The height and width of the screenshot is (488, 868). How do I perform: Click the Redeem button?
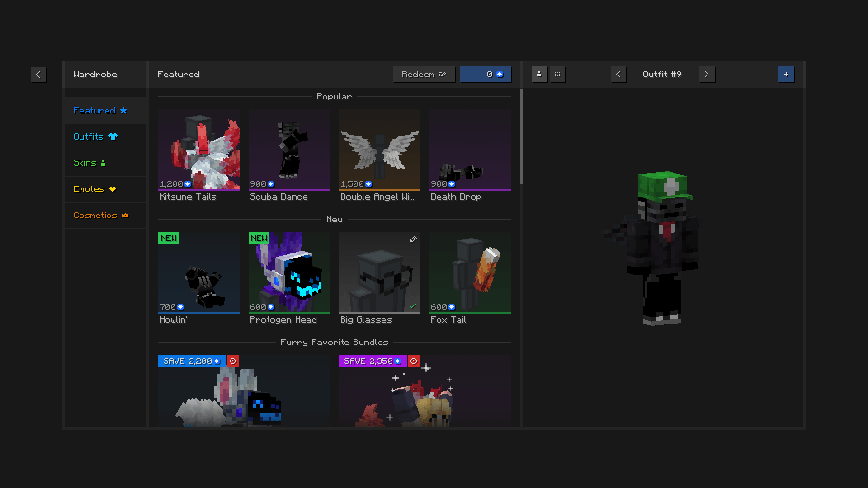[424, 75]
